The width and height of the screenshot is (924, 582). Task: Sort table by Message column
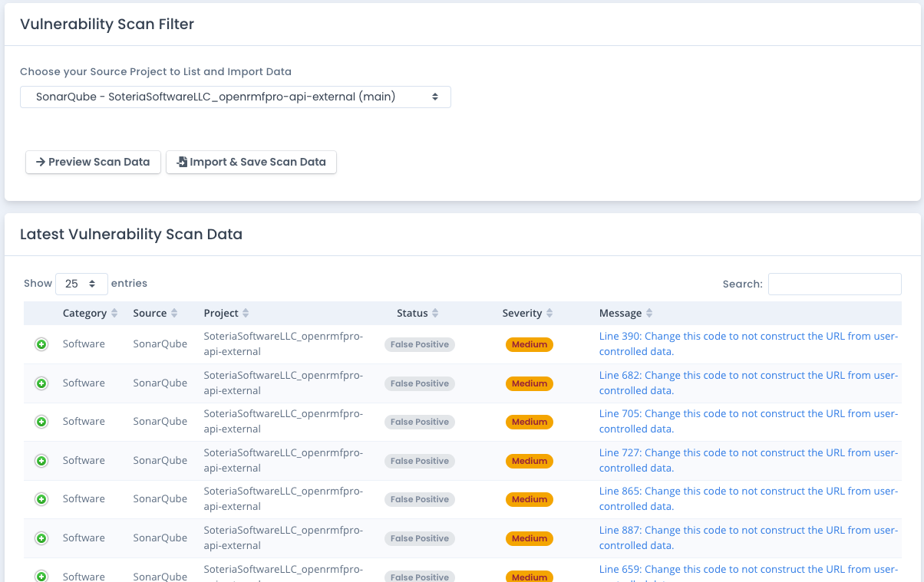click(x=626, y=313)
